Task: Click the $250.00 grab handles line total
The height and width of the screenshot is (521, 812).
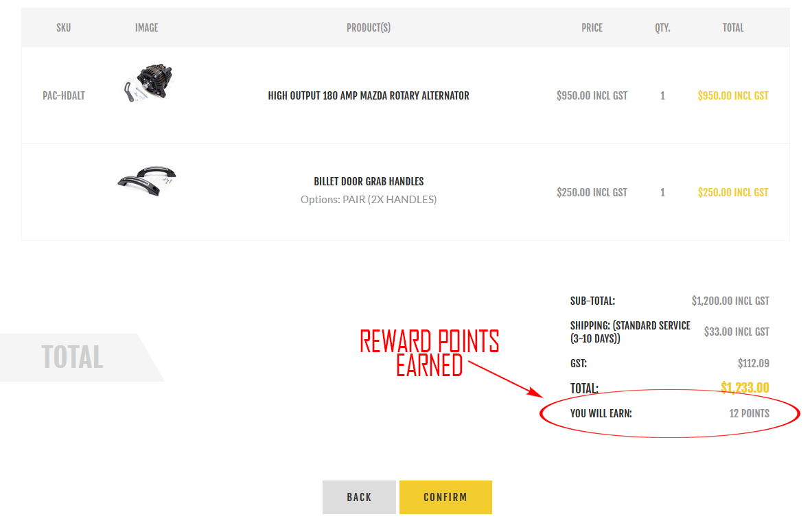Action: pyautogui.click(x=732, y=193)
